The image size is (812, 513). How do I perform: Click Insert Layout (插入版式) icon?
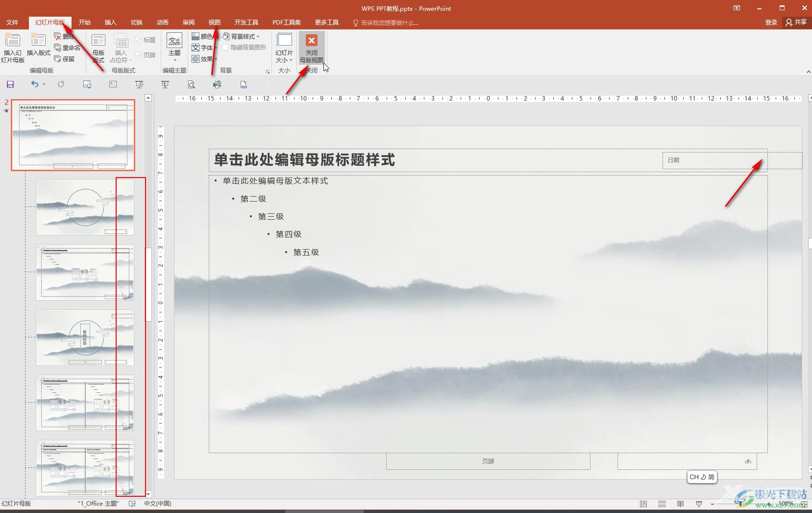click(x=38, y=44)
